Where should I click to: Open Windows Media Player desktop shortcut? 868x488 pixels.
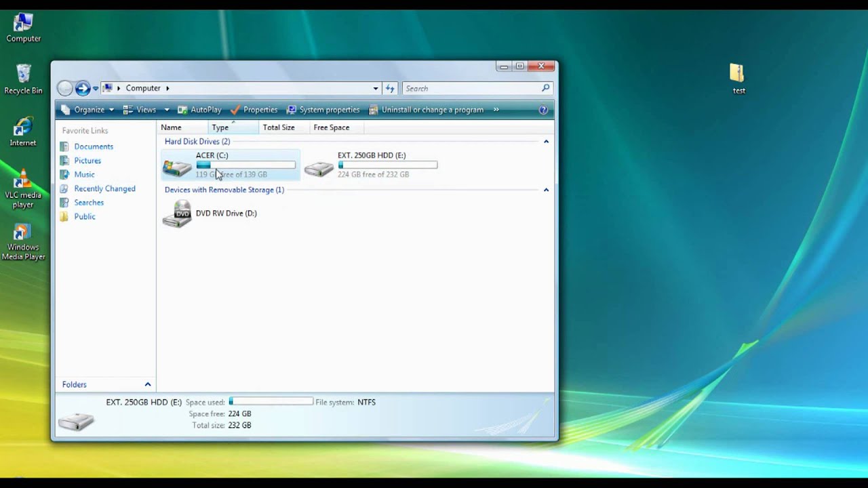coord(23,243)
